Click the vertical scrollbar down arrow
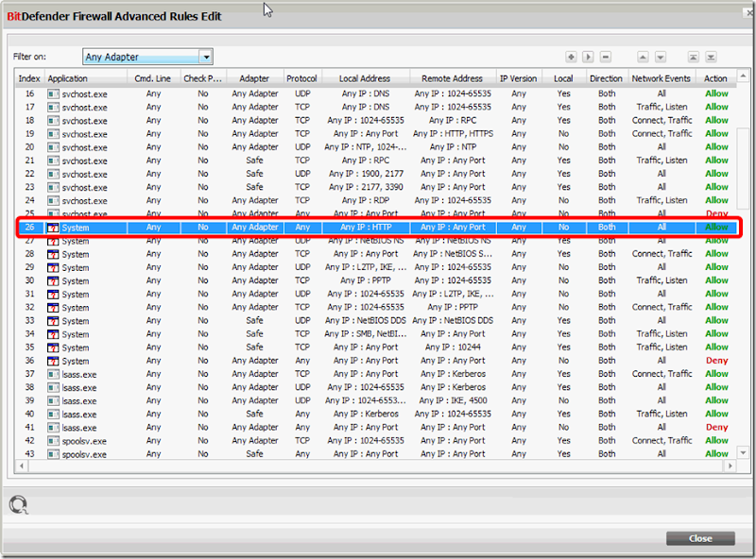The width and height of the screenshot is (756, 559). tap(743, 452)
